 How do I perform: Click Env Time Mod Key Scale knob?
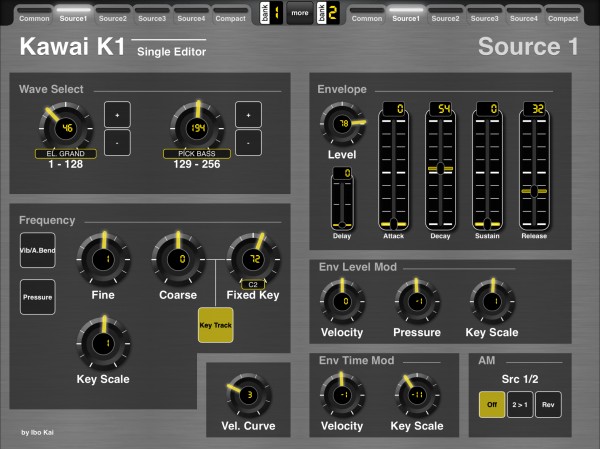point(417,395)
